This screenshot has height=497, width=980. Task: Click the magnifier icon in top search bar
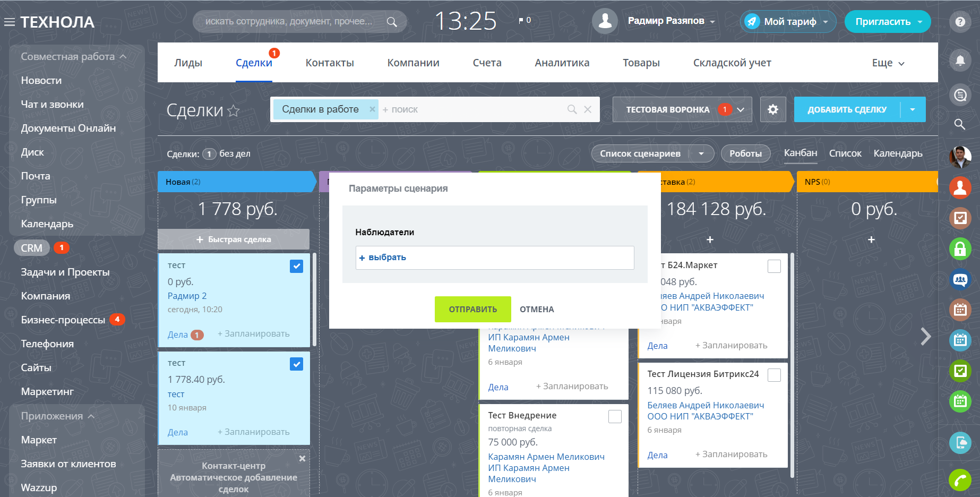392,22
